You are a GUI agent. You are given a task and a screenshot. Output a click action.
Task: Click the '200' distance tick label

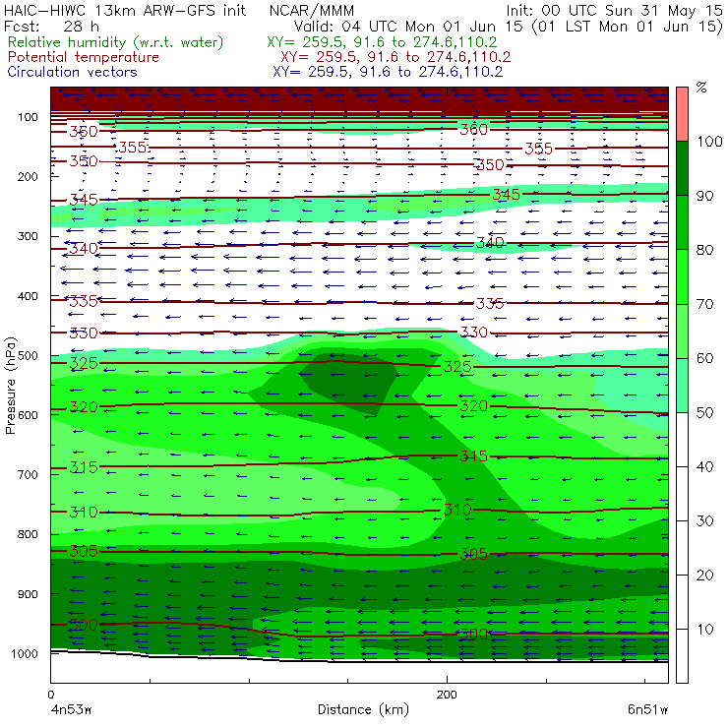tap(447, 695)
